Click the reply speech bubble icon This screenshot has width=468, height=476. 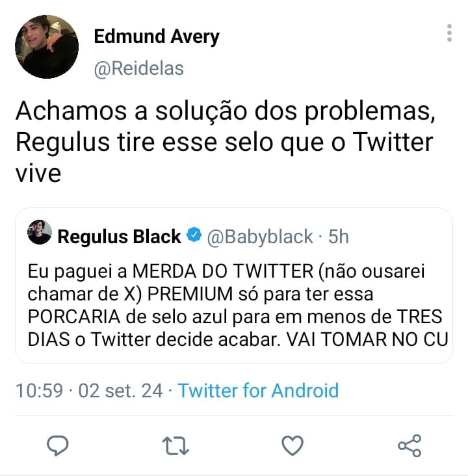coord(58,445)
